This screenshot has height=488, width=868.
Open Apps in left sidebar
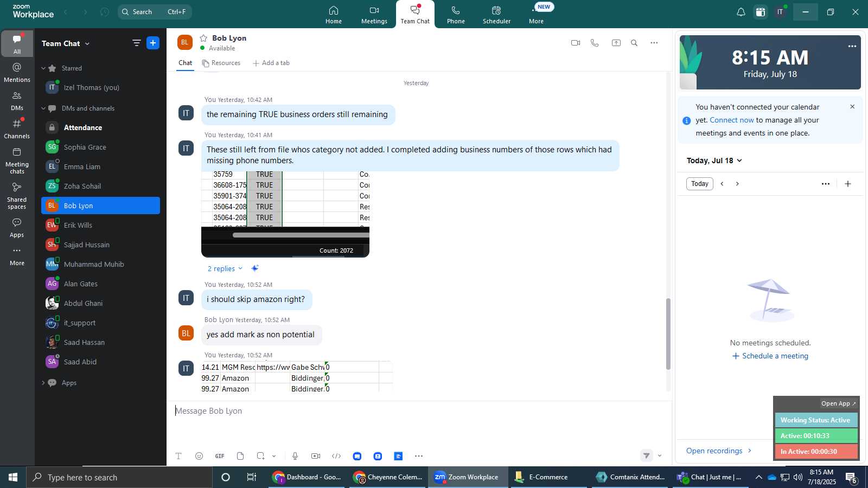[x=17, y=228]
